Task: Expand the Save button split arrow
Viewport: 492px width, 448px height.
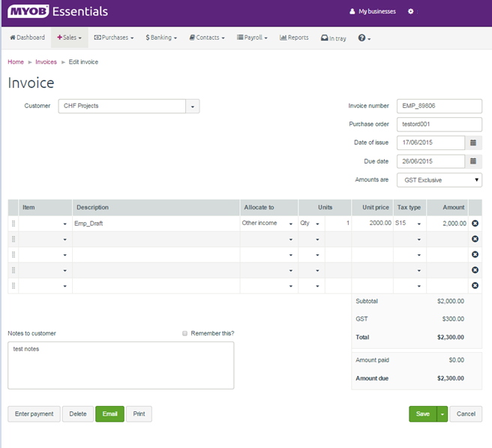Action: click(442, 414)
